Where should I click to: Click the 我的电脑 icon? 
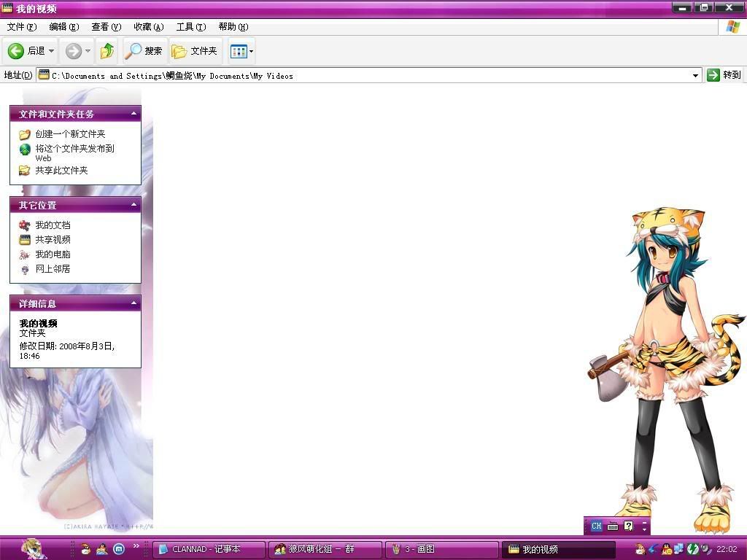click(25, 254)
